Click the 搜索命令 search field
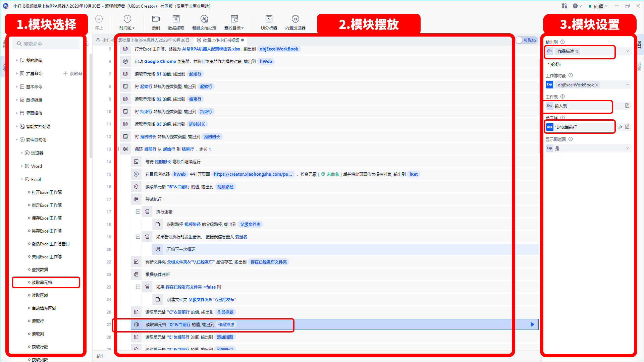The height and width of the screenshot is (362, 644). click(46, 44)
